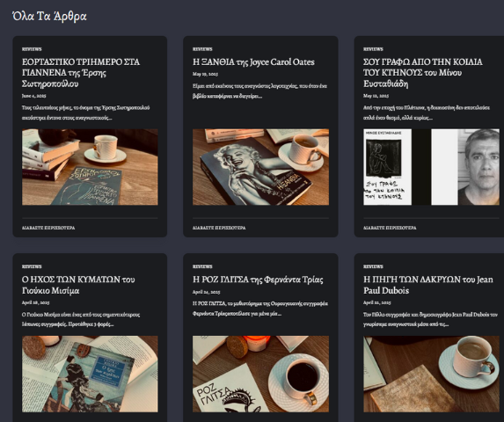The width and height of the screenshot is (504, 422).
Task: Open the ΕΟΡΤΑΣΤΙΚΟ ΤΡΙΗΜΕΡΟ ΣΤΑ ΓΙΑΝΝΕΝΑ article title
Action: click(x=81, y=73)
